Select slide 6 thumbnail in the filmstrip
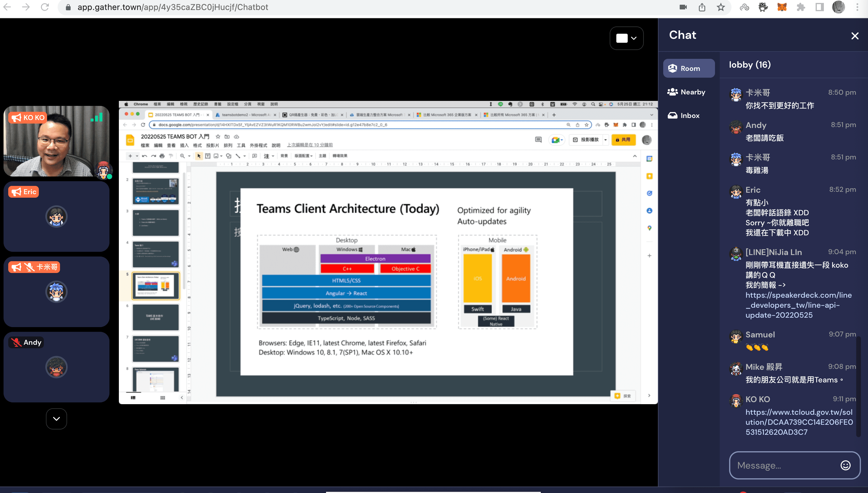The width and height of the screenshot is (868, 493). (x=155, y=317)
